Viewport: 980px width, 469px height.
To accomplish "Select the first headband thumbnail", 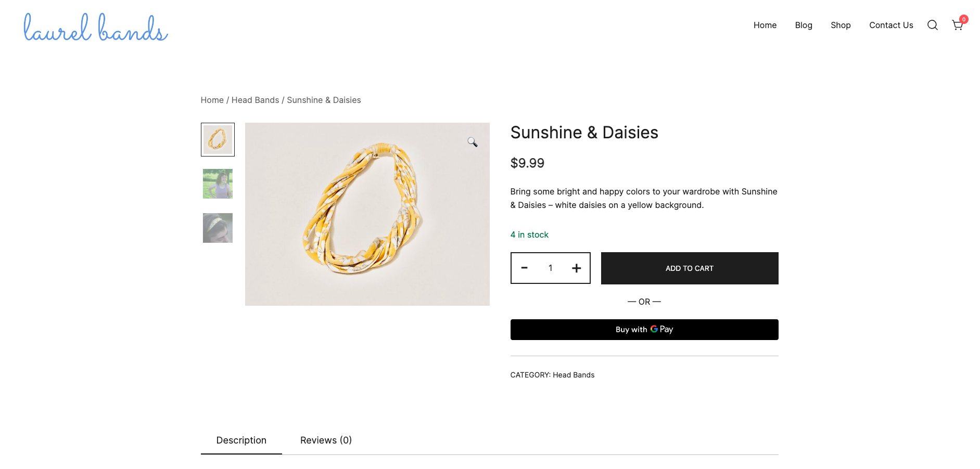I will click(218, 139).
